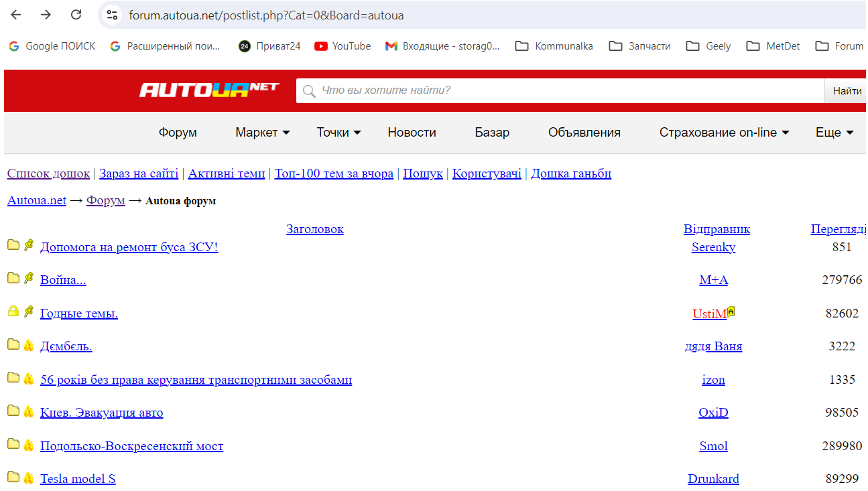
Task: Expand the Маркет dropdown menu
Action: click(263, 133)
